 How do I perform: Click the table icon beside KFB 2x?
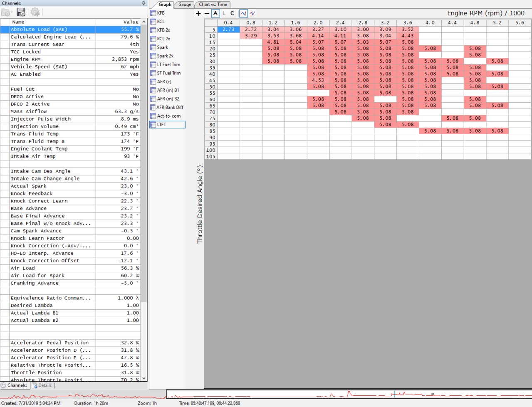coord(153,30)
